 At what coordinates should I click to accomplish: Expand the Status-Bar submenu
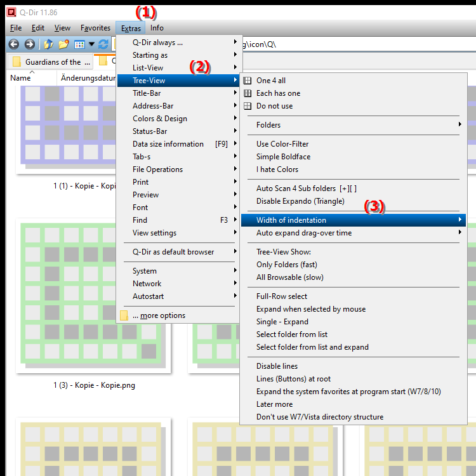pos(178,131)
